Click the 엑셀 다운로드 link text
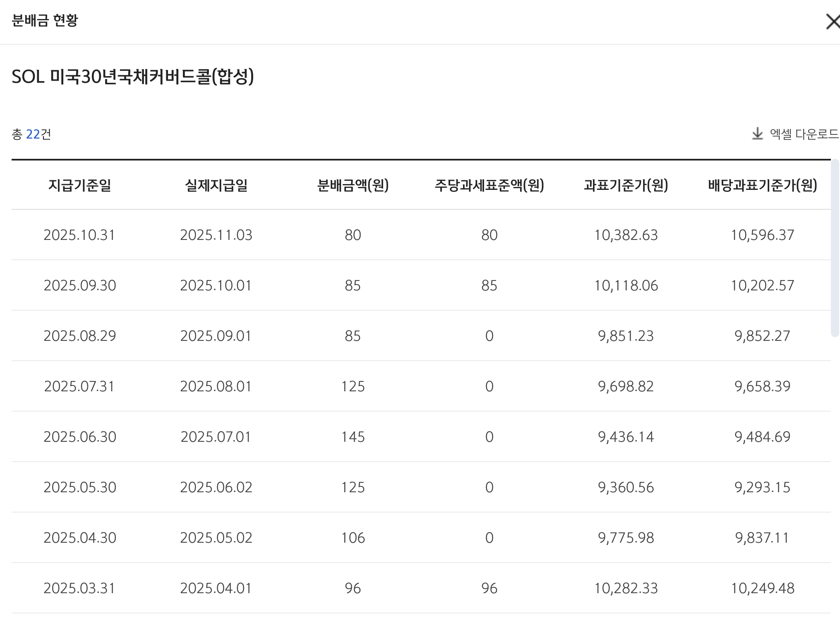Screen dimensions: 840x618 click(804, 134)
